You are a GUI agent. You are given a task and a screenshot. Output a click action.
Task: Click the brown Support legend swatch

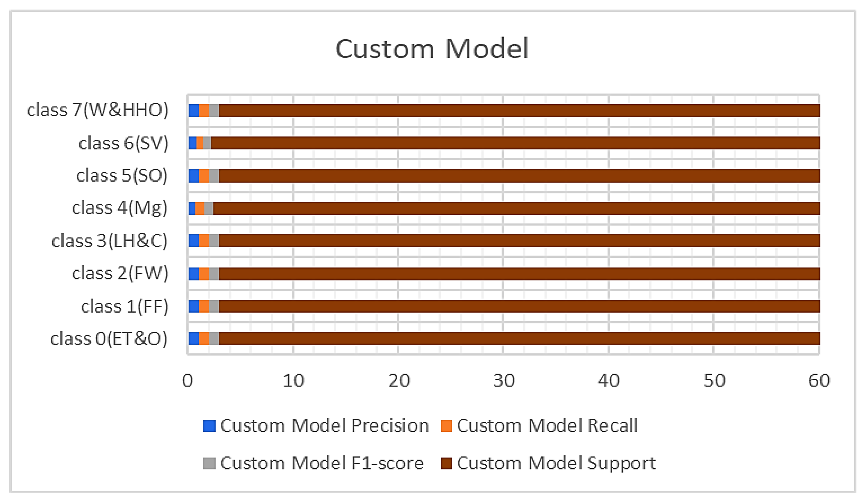[x=446, y=463]
